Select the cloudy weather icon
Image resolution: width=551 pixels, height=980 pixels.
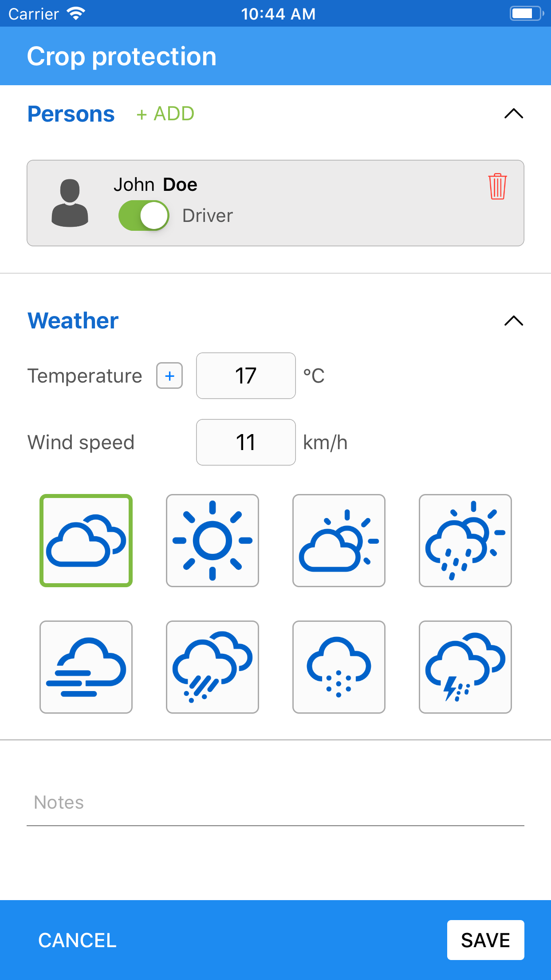pos(86,541)
